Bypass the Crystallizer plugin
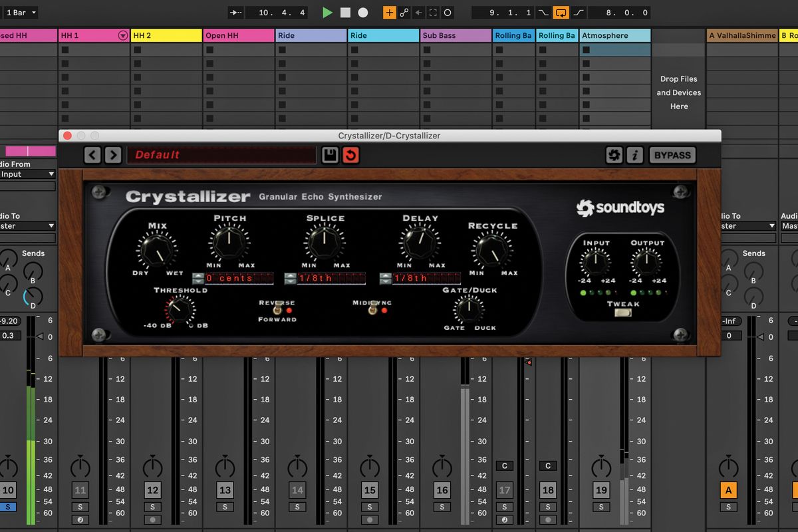This screenshot has height=532, width=798. click(x=672, y=155)
